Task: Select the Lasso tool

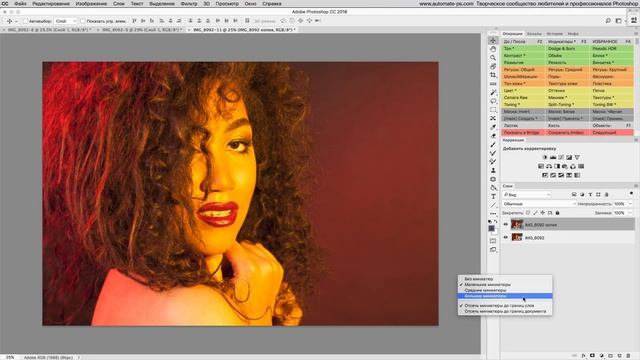Action: 493,101
